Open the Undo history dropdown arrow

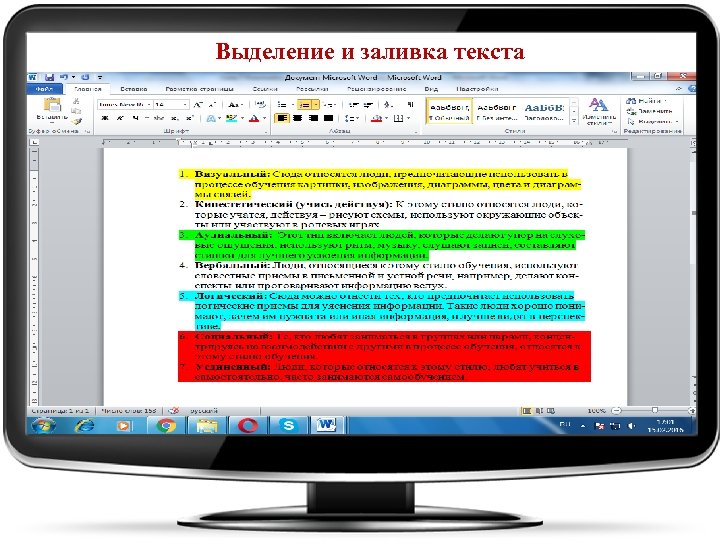click(x=73, y=77)
